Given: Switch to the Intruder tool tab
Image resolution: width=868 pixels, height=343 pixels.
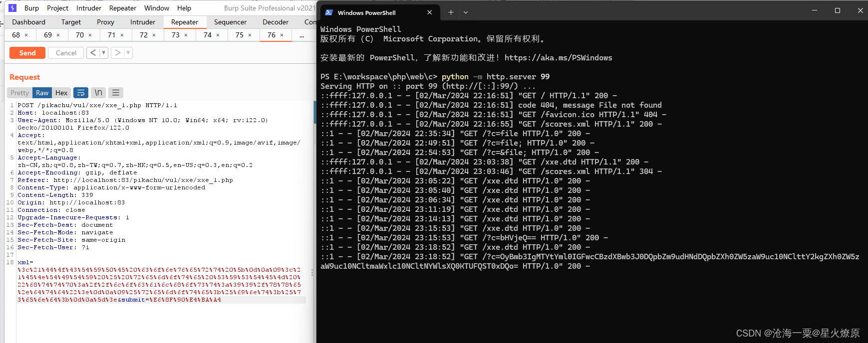Looking at the screenshot, I should pos(143,22).
